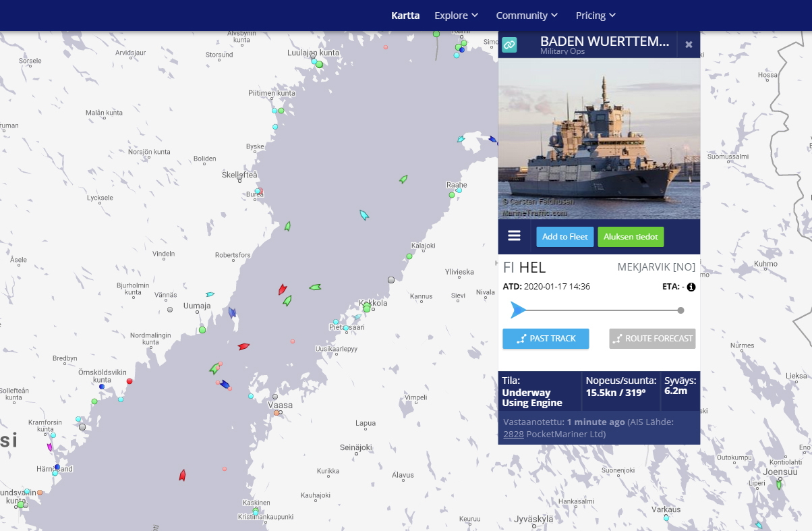Image resolution: width=812 pixels, height=531 pixels.
Task: Click the draught value 6.2m
Action: (676, 391)
